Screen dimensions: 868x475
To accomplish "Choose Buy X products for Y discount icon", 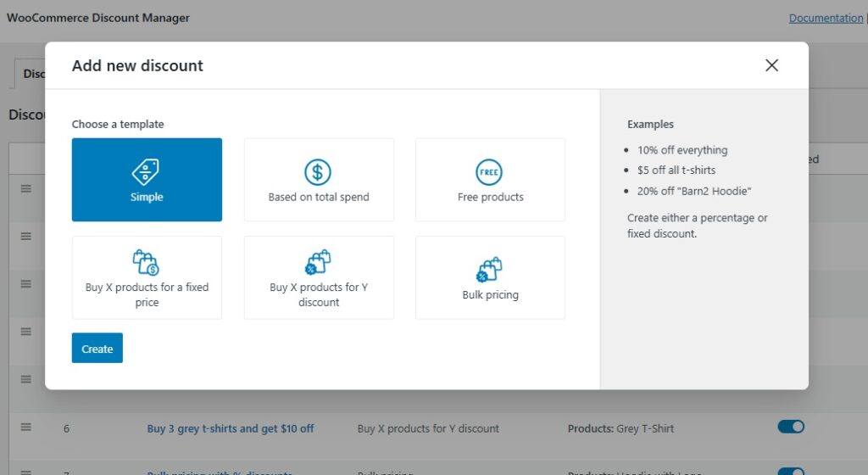I will [x=319, y=262].
